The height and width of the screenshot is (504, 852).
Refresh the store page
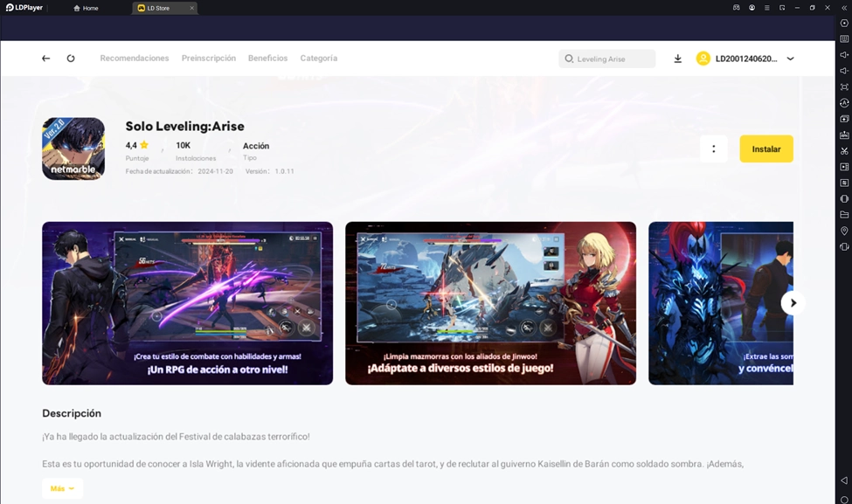point(71,59)
